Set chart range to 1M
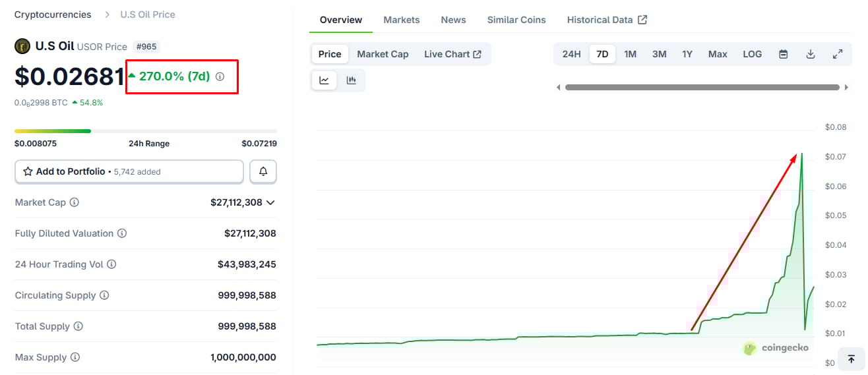The image size is (868, 375). 631,54
